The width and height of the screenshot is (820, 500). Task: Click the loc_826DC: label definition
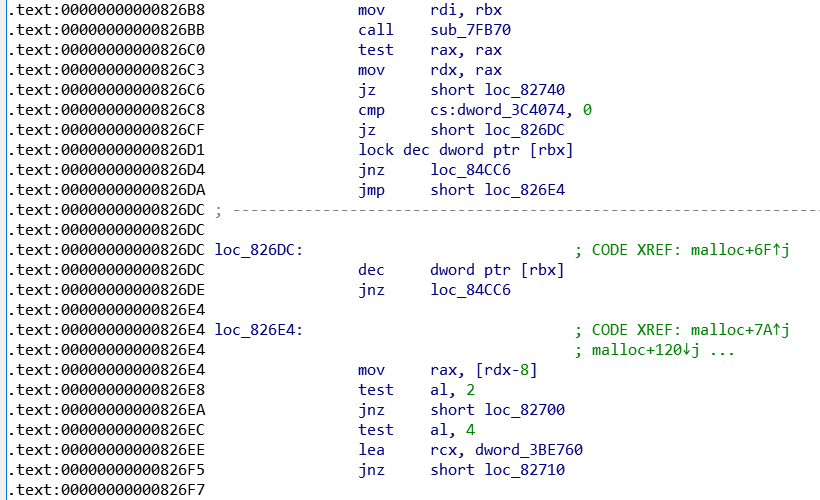(x=259, y=250)
